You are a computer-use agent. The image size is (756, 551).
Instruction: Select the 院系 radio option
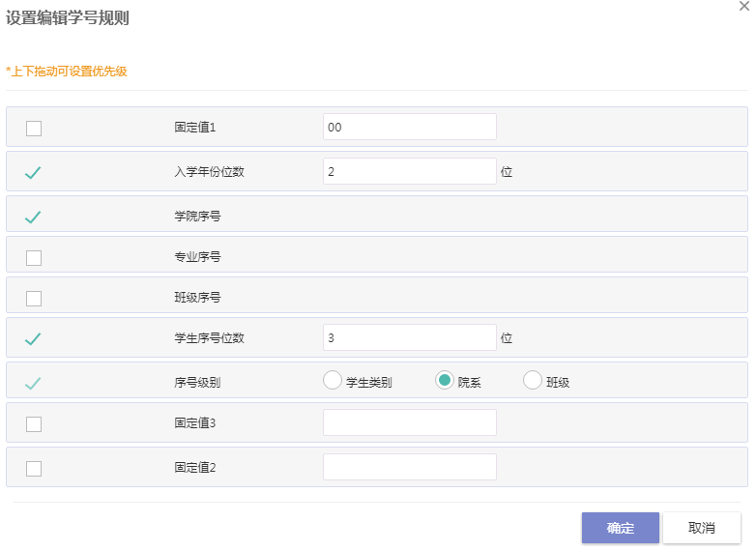tap(444, 380)
